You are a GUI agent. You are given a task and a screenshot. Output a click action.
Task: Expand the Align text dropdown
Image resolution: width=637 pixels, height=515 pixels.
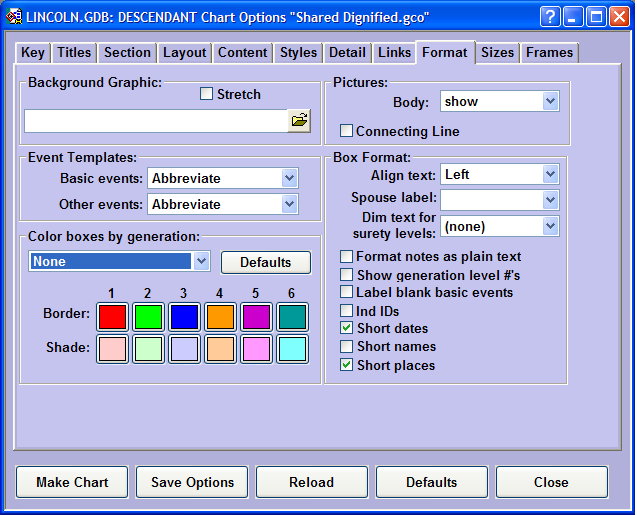(549, 174)
